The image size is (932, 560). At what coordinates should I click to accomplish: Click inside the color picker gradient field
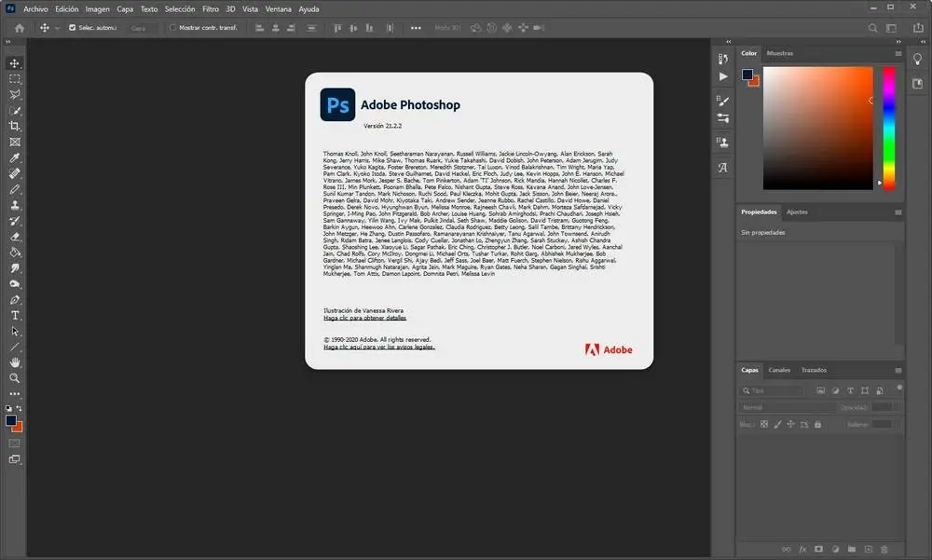pyautogui.click(x=818, y=129)
